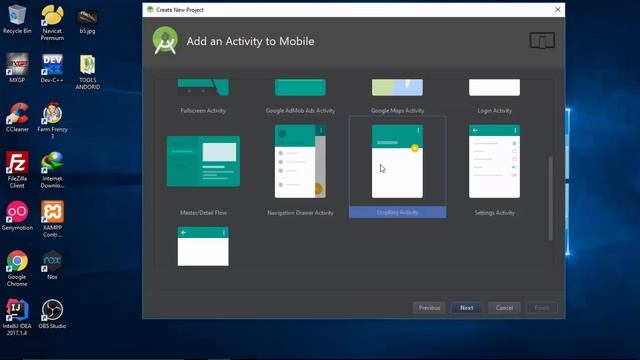
Task: Cancel the Create New Project wizard
Action: (x=504, y=308)
